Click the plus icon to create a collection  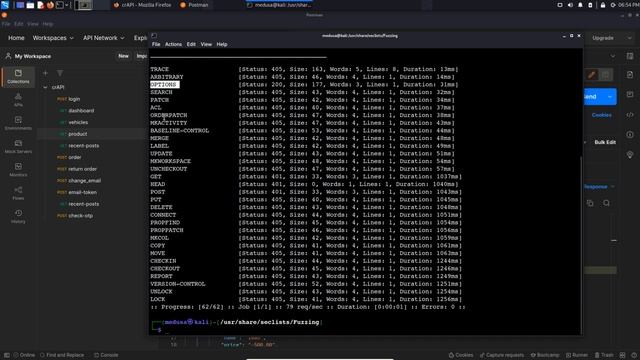45,73
